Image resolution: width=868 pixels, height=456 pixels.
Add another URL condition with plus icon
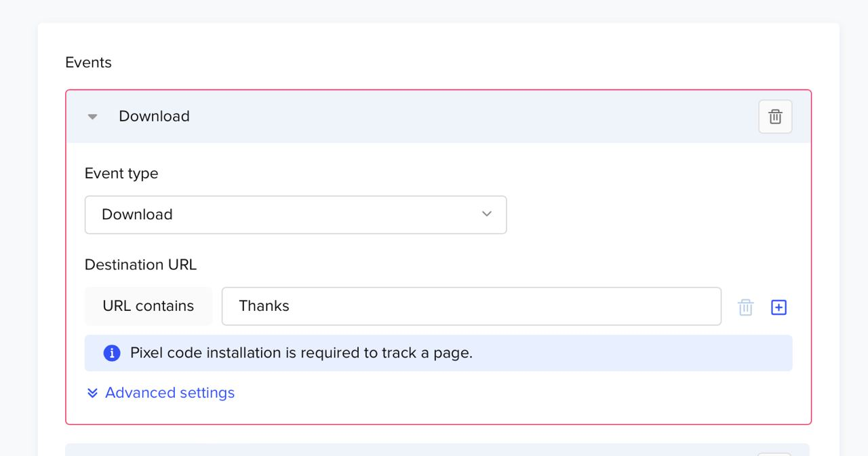778,307
